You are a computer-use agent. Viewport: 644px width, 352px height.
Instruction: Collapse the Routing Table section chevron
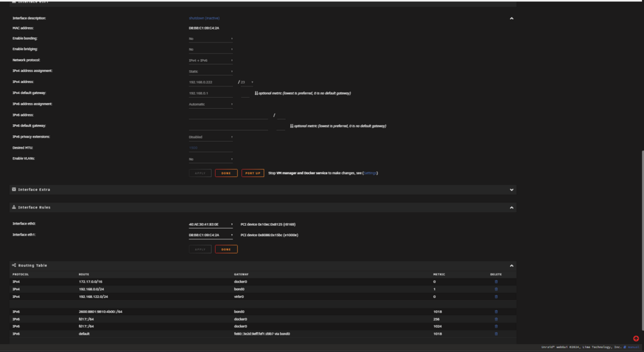pos(511,266)
